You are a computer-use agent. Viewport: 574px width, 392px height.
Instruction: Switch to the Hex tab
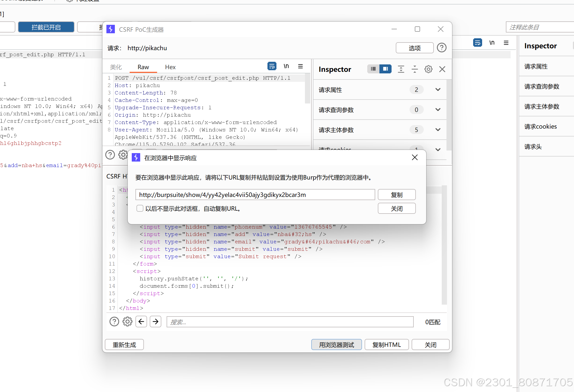pos(170,67)
